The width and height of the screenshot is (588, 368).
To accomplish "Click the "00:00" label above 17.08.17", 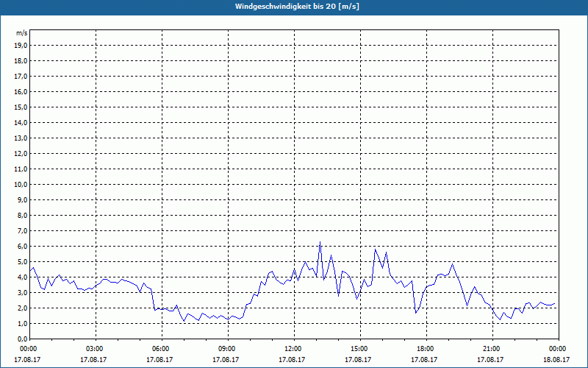I will 29,349.
